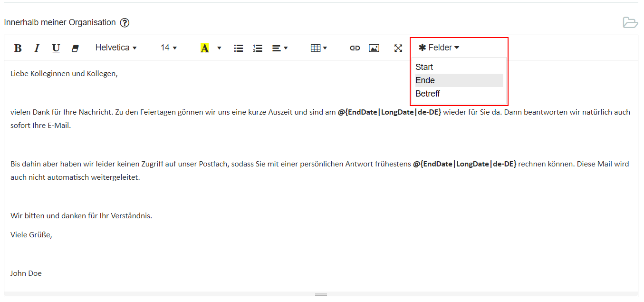The width and height of the screenshot is (644, 302).
Task: Toggle bold formatting
Action: [18, 48]
